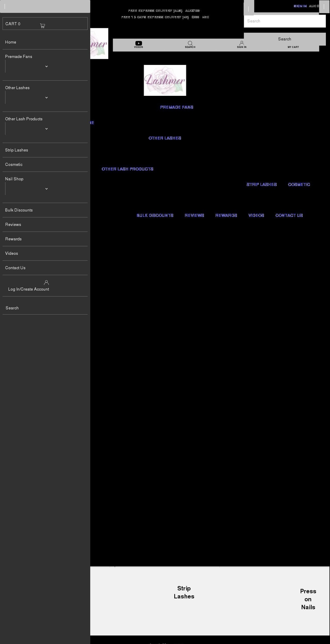The image size is (330, 644).
Task: Expand the Other Lashes submenu chevron
Action: tap(46, 98)
